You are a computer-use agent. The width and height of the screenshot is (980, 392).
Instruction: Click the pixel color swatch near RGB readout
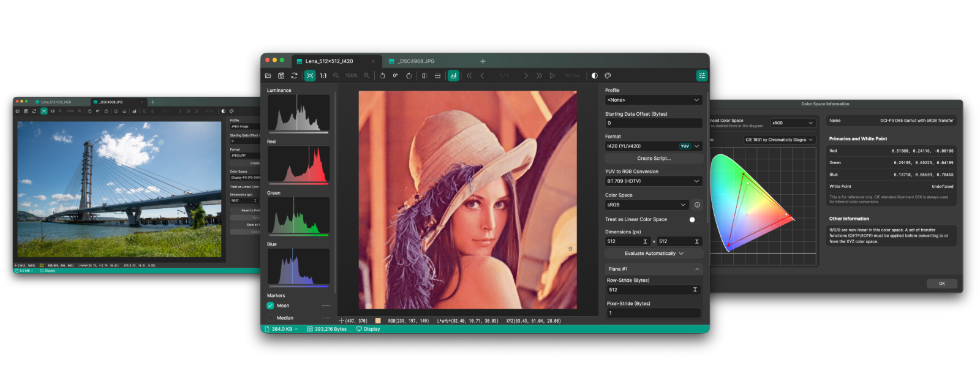pos(378,321)
